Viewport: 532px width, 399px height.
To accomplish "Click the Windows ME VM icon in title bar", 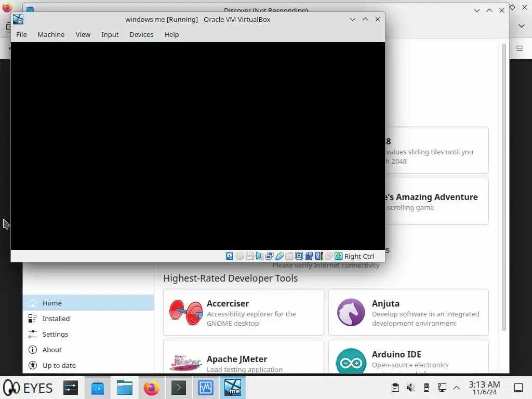I will point(18,19).
